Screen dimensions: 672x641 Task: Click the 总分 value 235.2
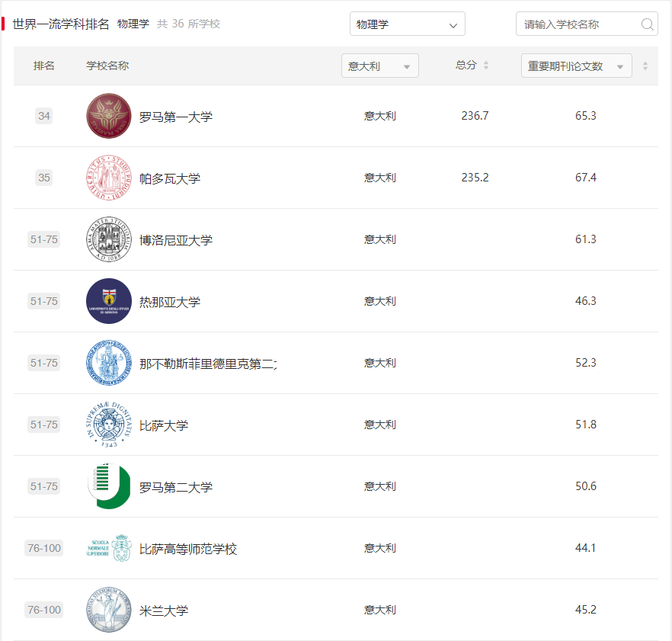coord(475,178)
